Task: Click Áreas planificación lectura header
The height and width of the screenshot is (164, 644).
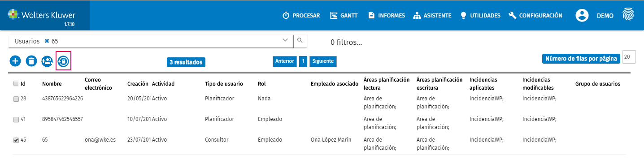Action: click(387, 84)
